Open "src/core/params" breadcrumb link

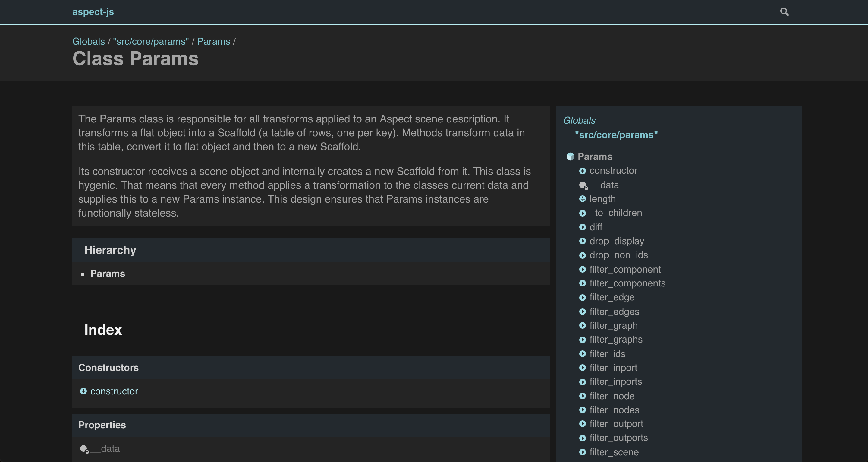coord(151,42)
